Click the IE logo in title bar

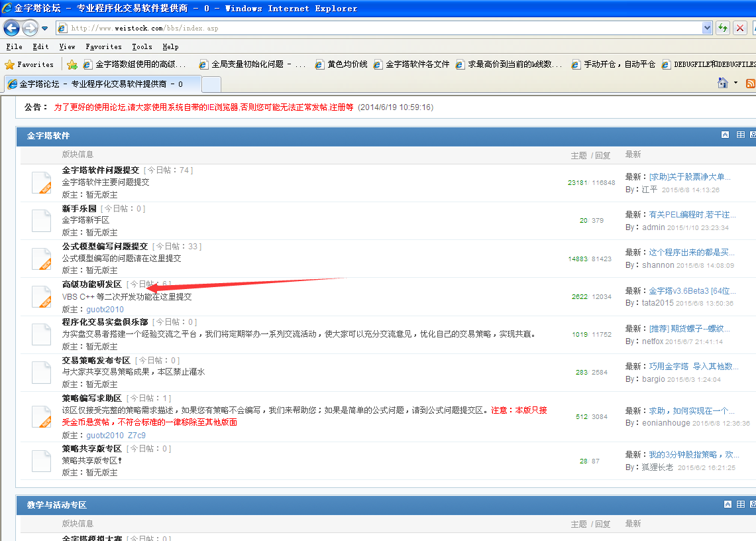[7, 8]
